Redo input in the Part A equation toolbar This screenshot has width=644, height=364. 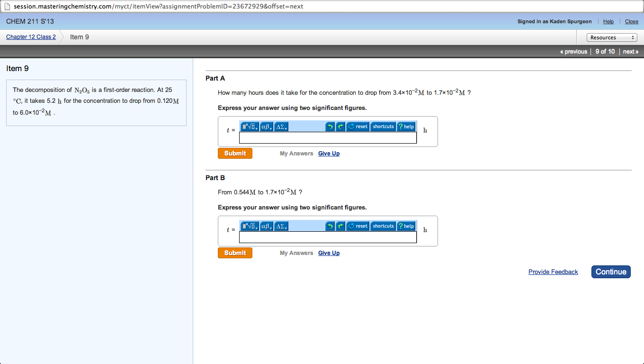340,127
